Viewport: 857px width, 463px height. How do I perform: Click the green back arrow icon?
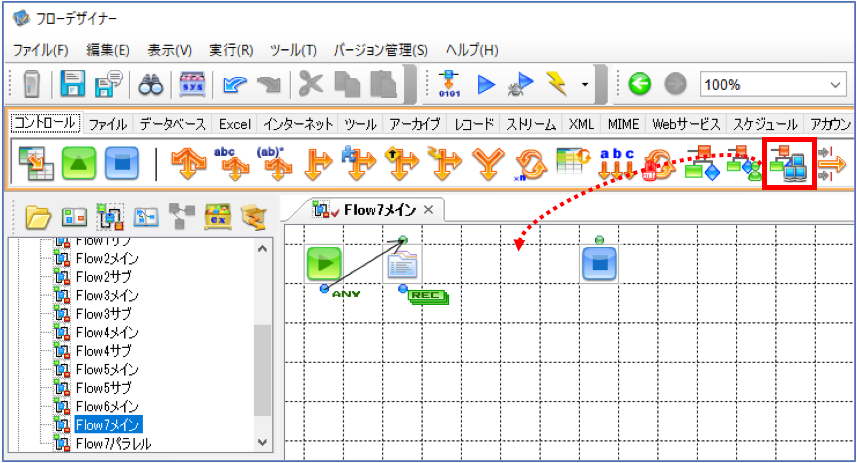coord(639,84)
